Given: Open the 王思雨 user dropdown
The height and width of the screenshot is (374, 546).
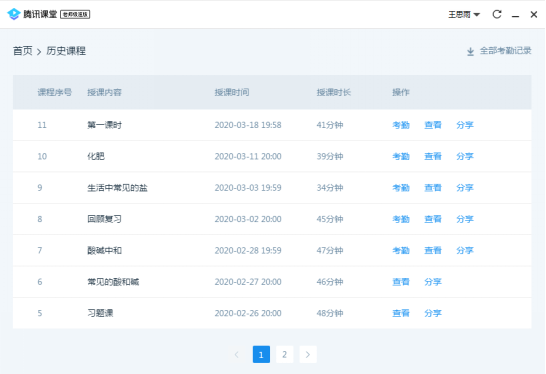Looking at the screenshot, I should point(464,15).
